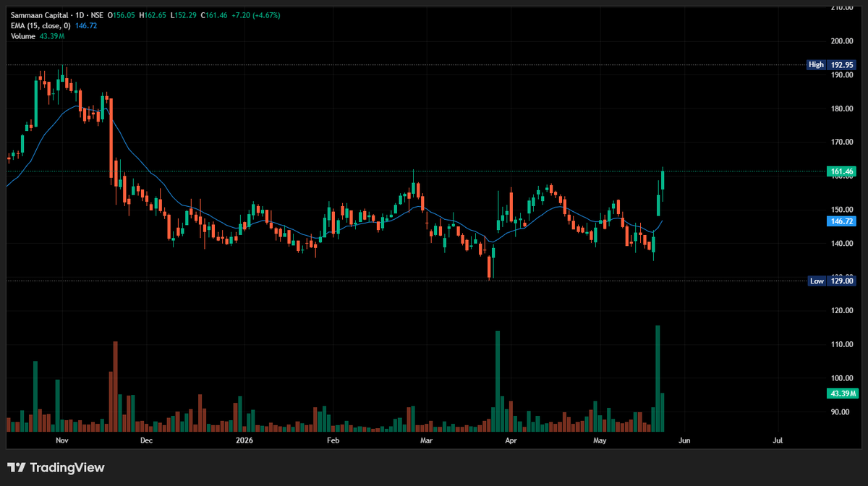Click the 140.00 price axis label
The height and width of the screenshot is (486, 868).
[x=843, y=243]
